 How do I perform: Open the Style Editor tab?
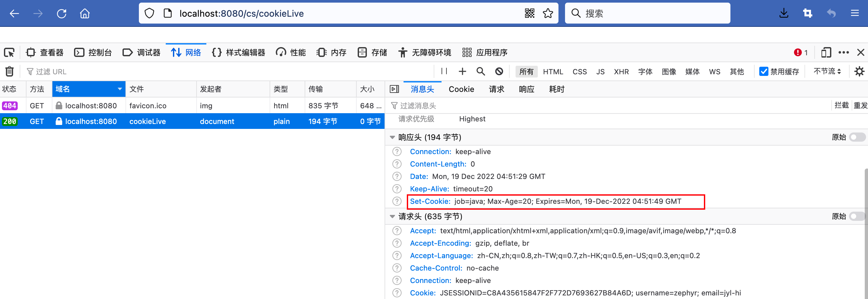[x=238, y=53]
